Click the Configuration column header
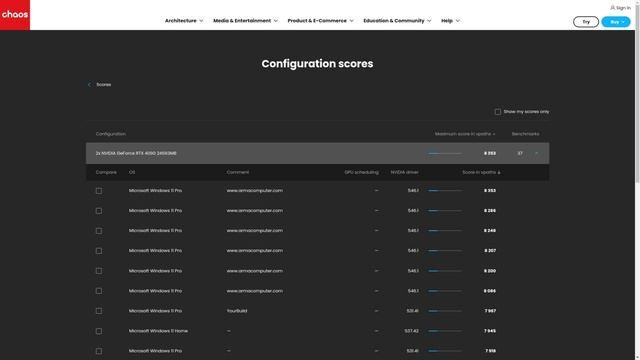Screen dimensions: 640x360 pyautogui.click(x=111, y=134)
